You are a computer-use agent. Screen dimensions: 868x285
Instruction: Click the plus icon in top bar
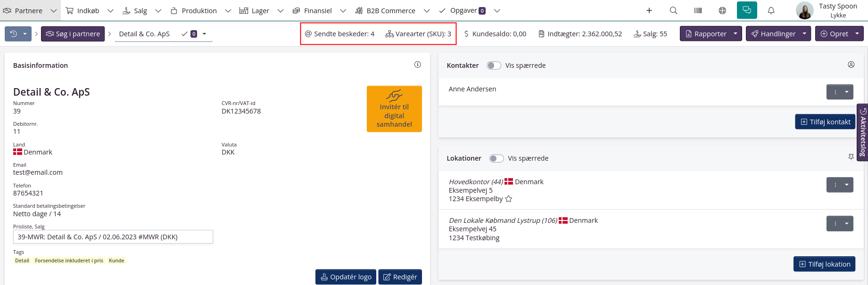[649, 10]
